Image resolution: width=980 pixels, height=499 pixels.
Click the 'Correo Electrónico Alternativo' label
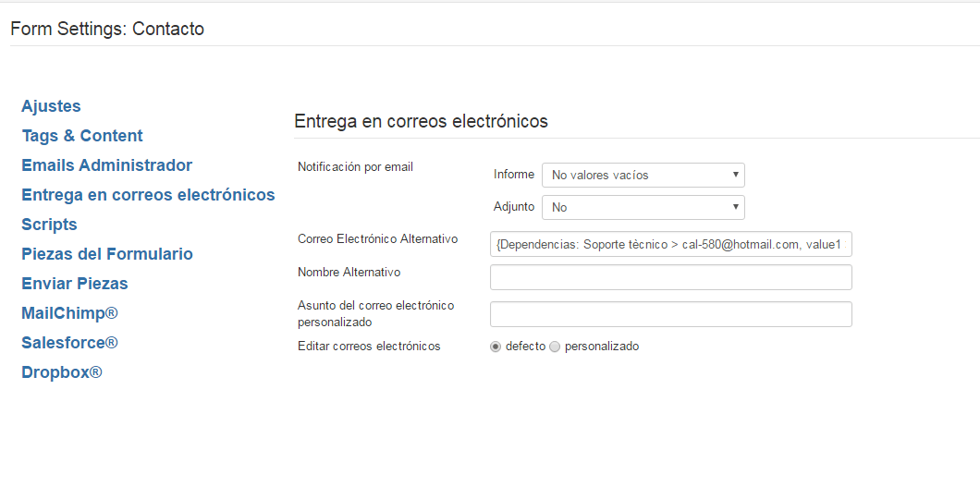point(377,239)
